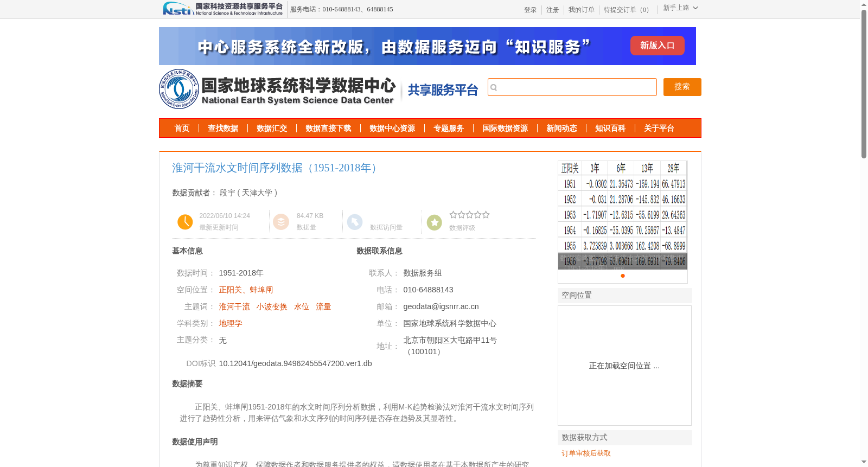Click the data size stack icon
The image size is (868, 467).
point(281,222)
